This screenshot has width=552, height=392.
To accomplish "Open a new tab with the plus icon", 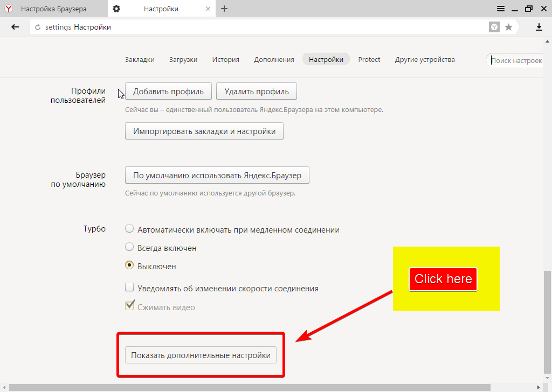I will click(224, 9).
